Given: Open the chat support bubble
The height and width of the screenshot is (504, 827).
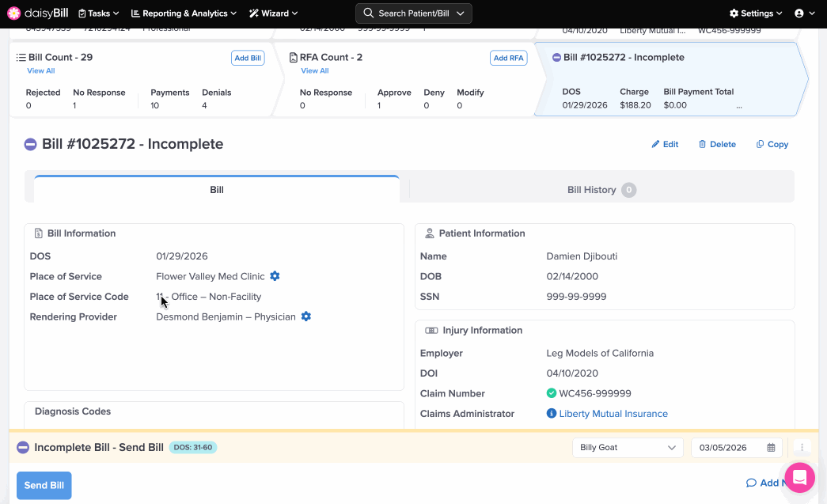Looking at the screenshot, I should click(799, 478).
